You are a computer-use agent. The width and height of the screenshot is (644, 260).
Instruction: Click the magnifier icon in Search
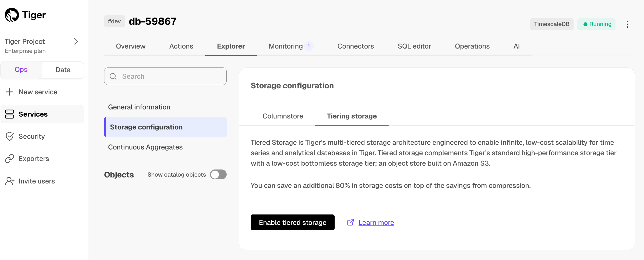click(x=113, y=76)
